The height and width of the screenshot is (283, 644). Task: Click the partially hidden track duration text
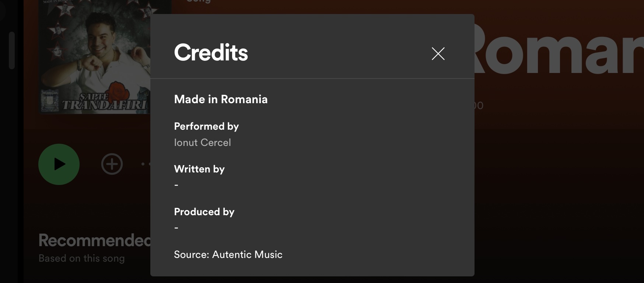tap(479, 106)
